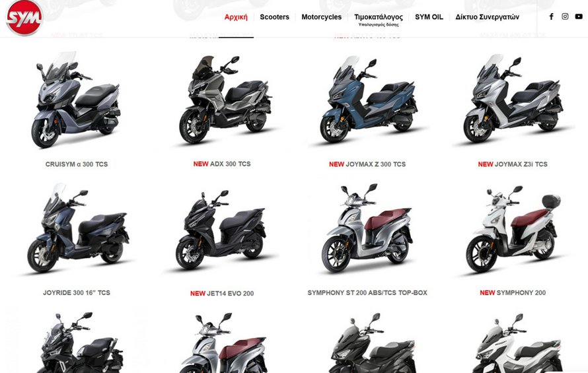This screenshot has width=588, height=373.
Task: Open the grey CRUISYM α 300 scooter picture
Action: [x=76, y=100]
